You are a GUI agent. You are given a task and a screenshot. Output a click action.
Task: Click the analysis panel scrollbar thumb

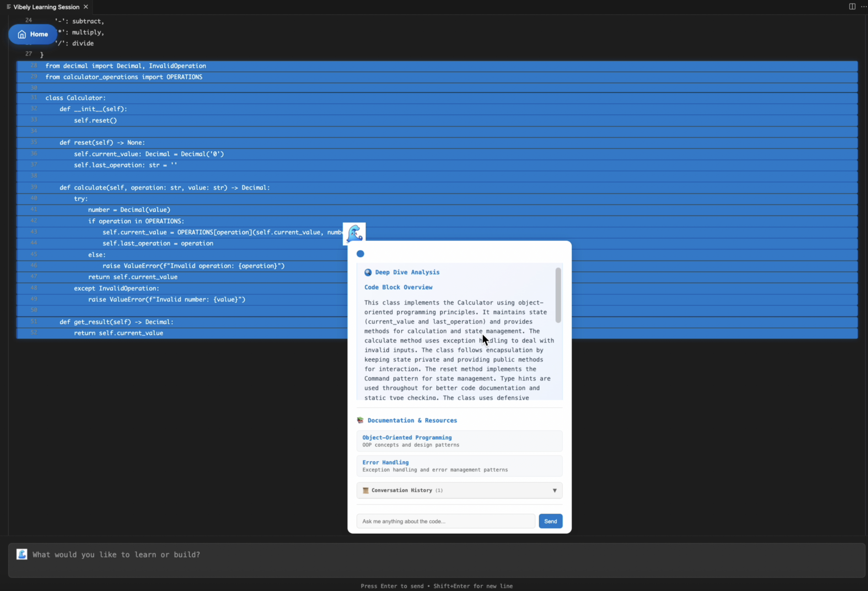[558, 295]
